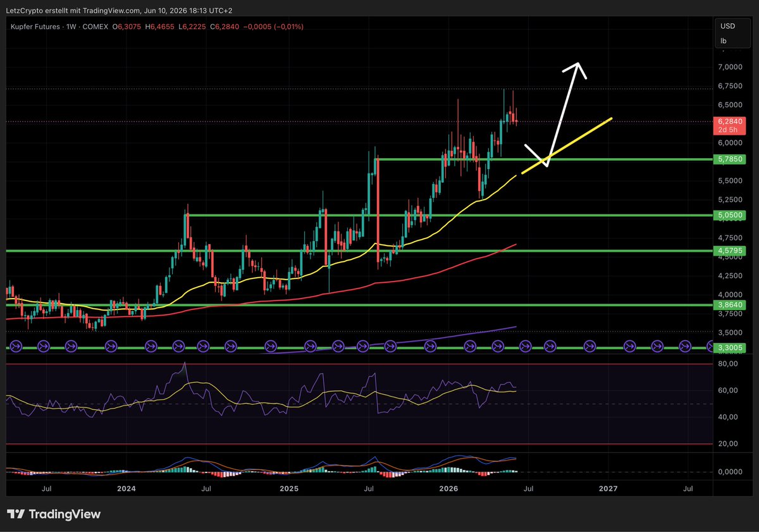Click the 6,0000 price axis tick
Viewport: 759px width, 532px height.
[x=729, y=143]
